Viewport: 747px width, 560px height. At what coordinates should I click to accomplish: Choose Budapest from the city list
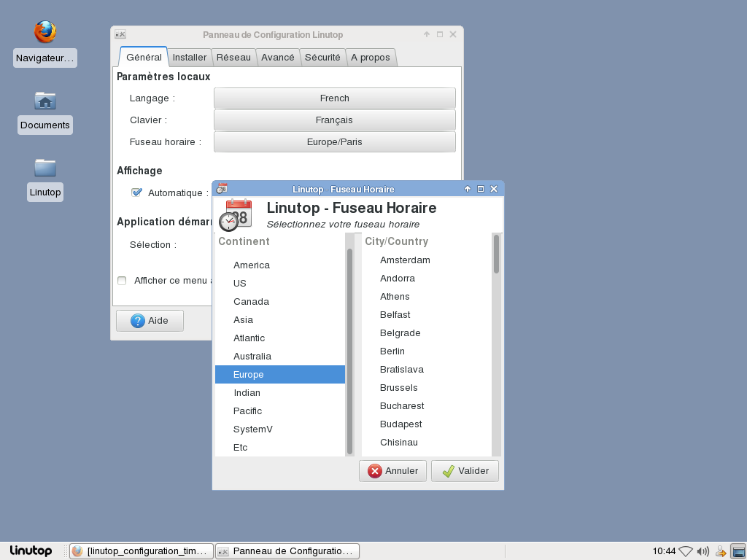(x=427, y=424)
